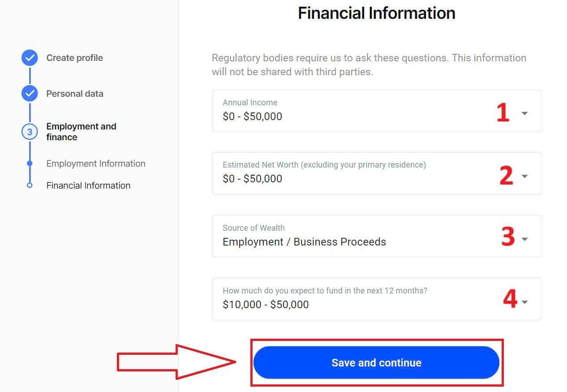The image size is (567, 392).
Task: Go to the Employment Information step
Action: coord(95,164)
